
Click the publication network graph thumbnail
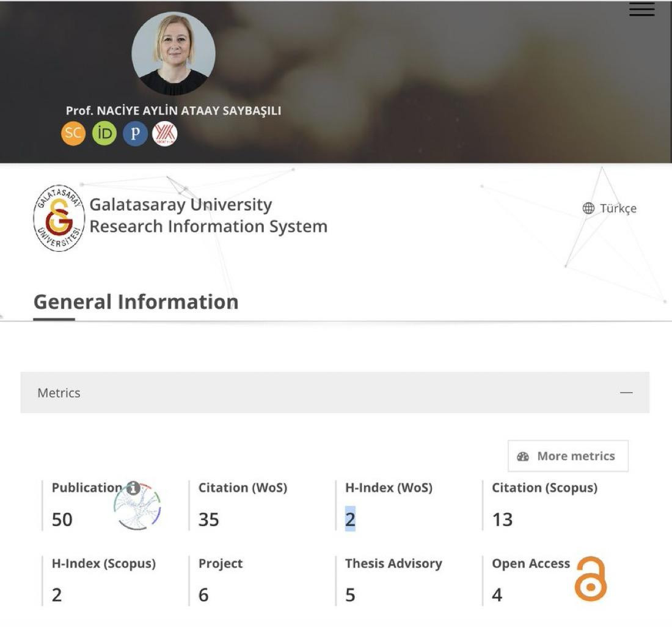pyautogui.click(x=137, y=507)
